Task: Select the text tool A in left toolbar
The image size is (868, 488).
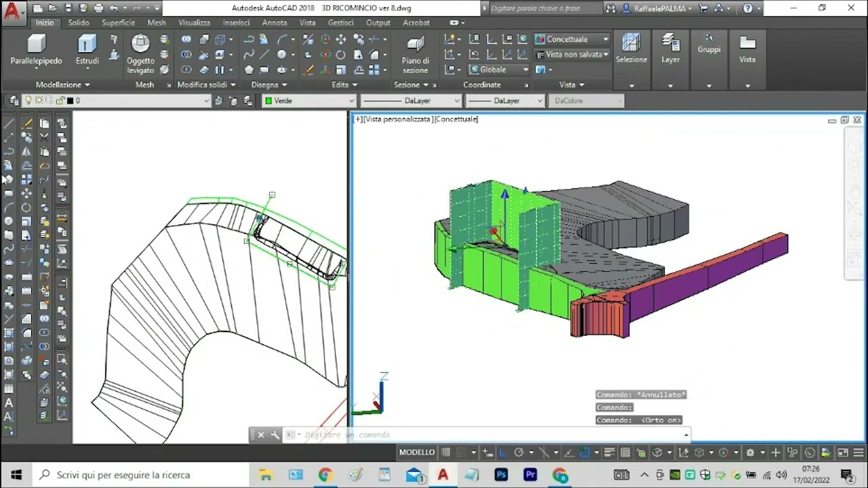Action: point(8,403)
